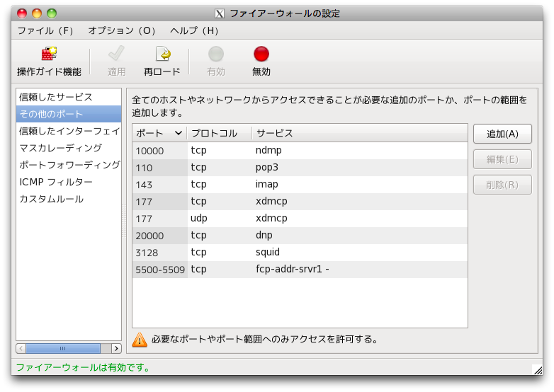Viewport: 554px width, 392px height.
Task: Click the reload (再ロード) toolbar icon
Action: [162, 54]
